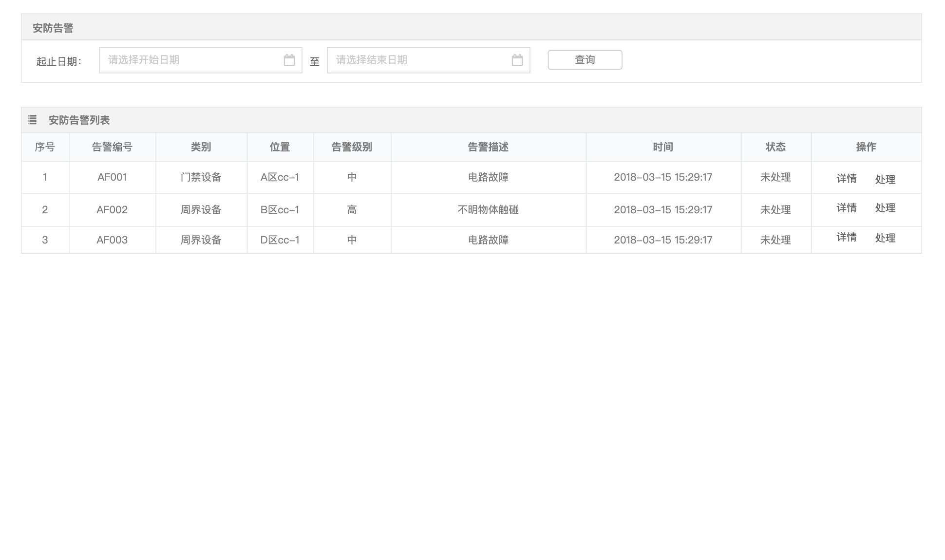This screenshot has width=945, height=560.
Task: Click 处理 for alarm AF003
Action: [x=885, y=238]
